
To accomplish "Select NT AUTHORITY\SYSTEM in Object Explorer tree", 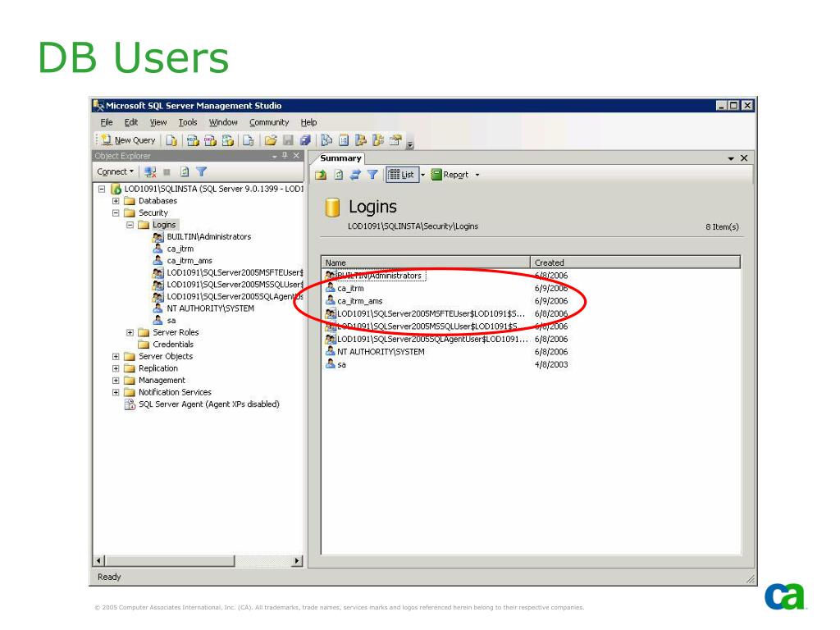I will [x=211, y=308].
